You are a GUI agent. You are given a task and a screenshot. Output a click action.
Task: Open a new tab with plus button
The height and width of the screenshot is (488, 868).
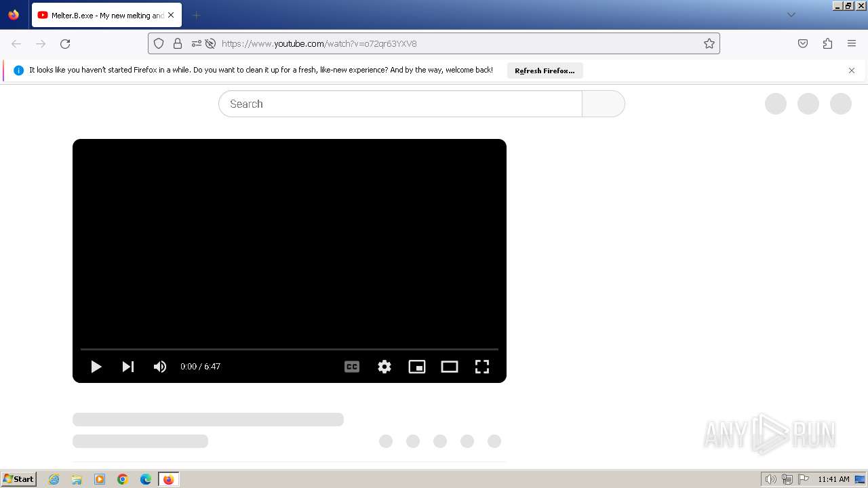click(x=196, y=15)
